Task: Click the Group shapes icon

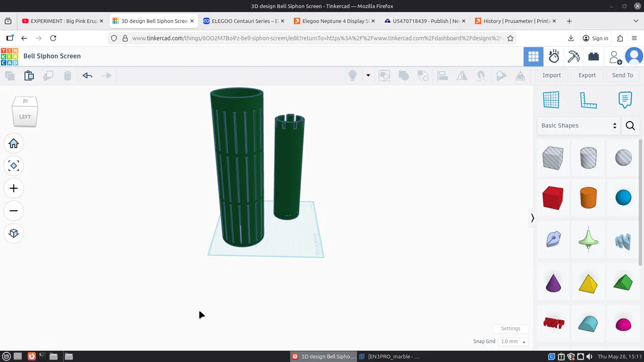Action: (404, 75)
